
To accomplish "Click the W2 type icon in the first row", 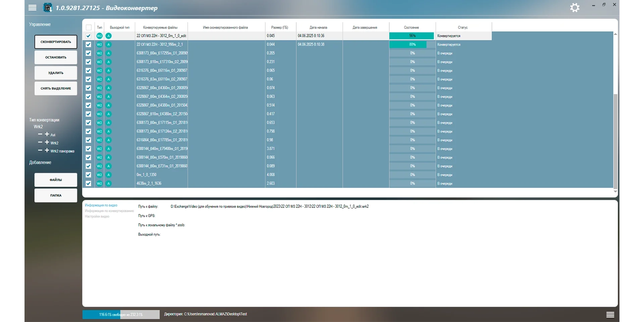I will pos(99,36).
